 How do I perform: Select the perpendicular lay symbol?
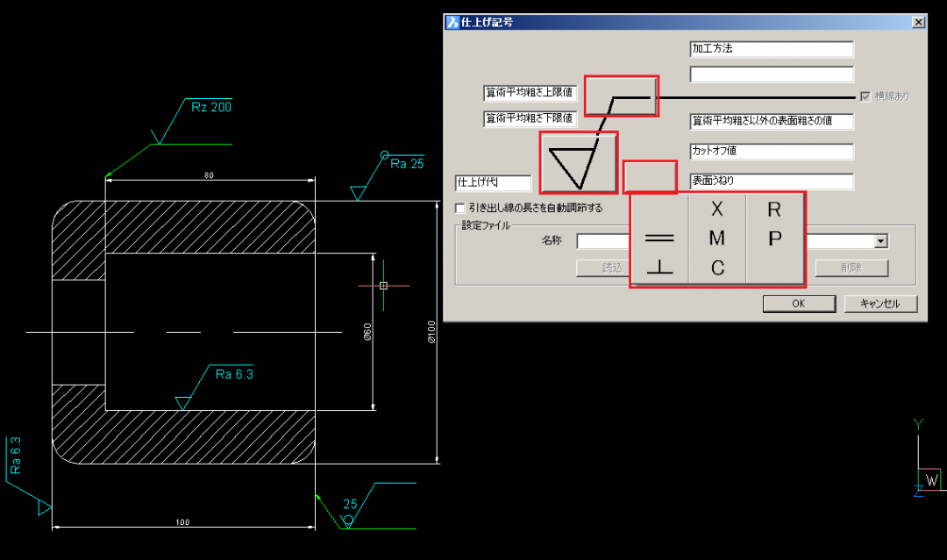659,267
